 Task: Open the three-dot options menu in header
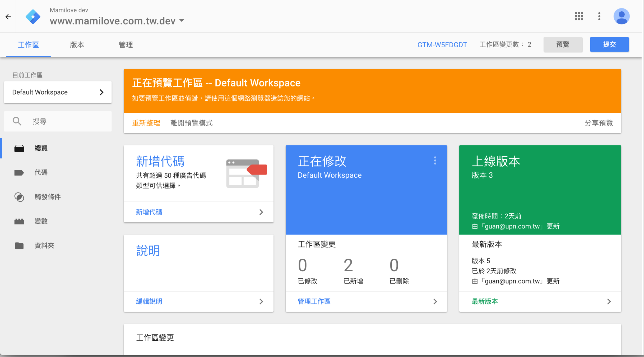point(599,16)
